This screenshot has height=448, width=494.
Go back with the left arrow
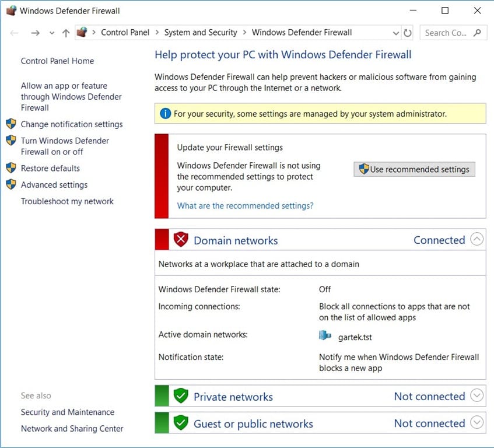[x=14, y=33]
